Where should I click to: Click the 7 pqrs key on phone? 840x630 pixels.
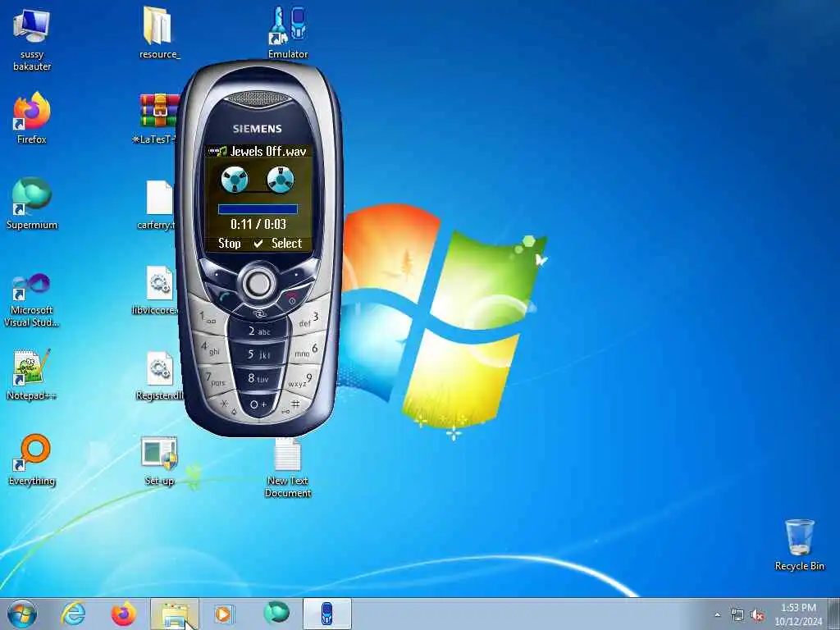216,379
